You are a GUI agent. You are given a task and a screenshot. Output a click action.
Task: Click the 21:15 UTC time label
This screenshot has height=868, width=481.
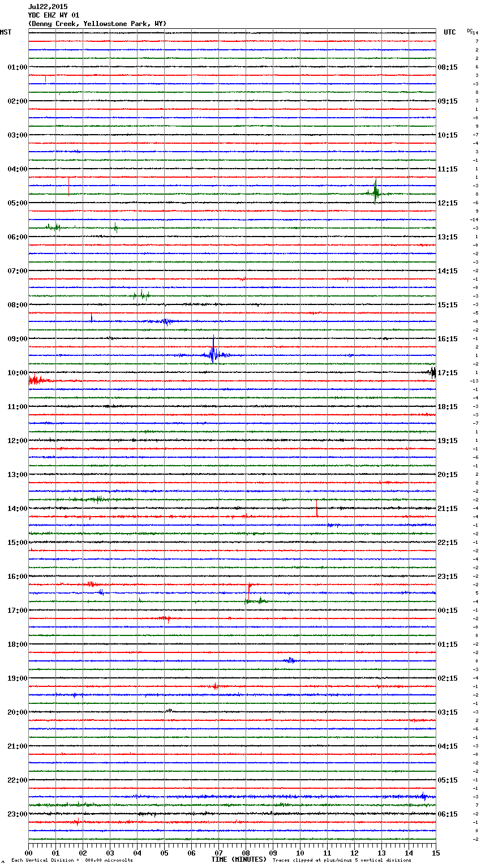(x=448, y=509)
